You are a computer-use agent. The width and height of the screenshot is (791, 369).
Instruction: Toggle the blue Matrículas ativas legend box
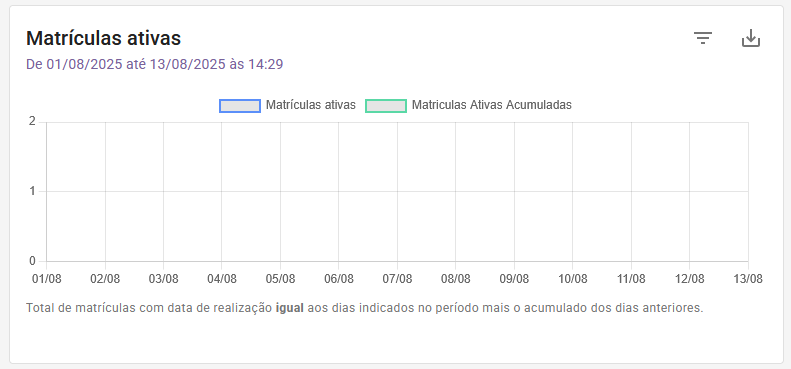[240, 106]
